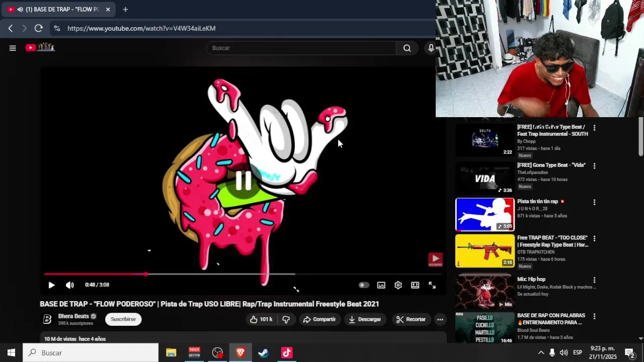This screenshot has width=644, height=362.
Task: Click the search magnifier button
Action: tap(407, 48)
